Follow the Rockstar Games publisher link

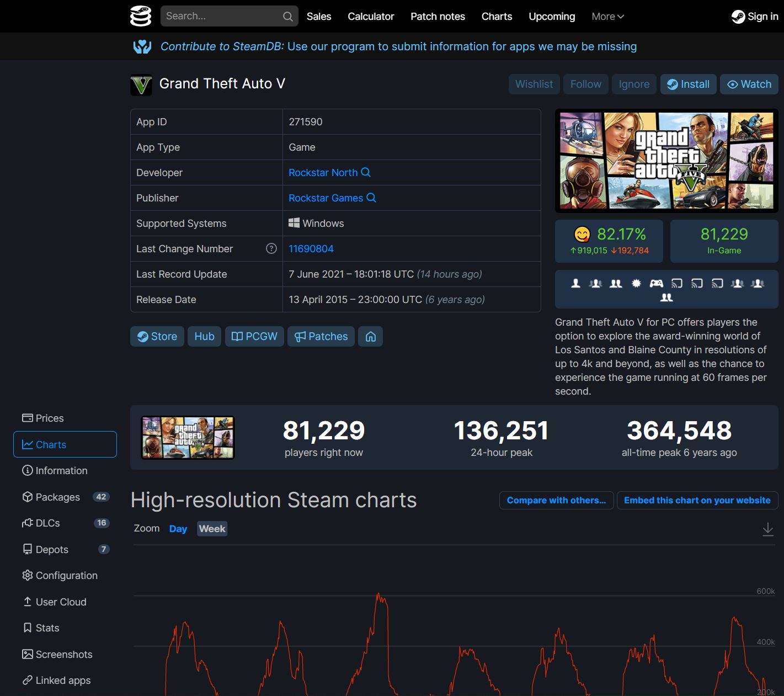pyautogui.click(x=326, y=198)
